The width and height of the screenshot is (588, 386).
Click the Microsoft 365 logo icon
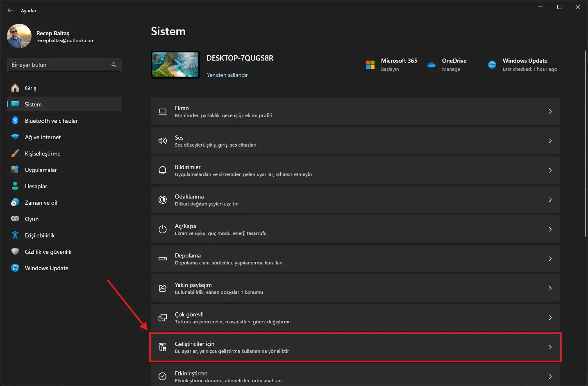click(370, 65)
